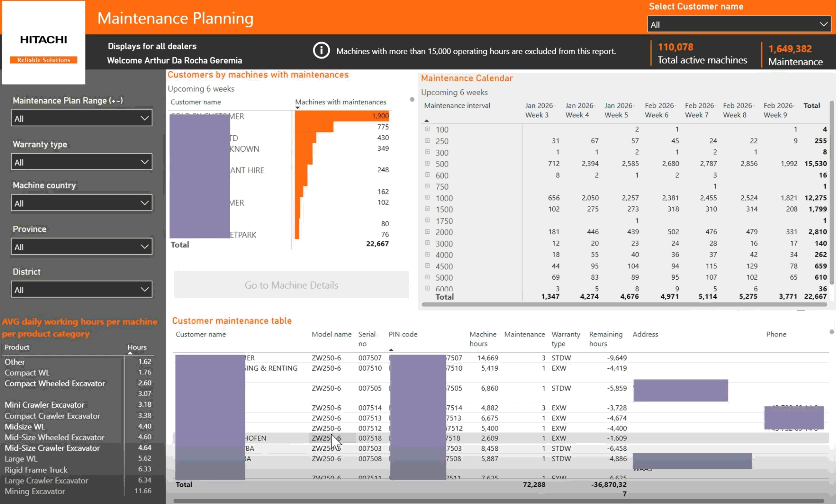
Task: Open the Province dropdown
Action: pyautogui.click(x=81, y=247)
